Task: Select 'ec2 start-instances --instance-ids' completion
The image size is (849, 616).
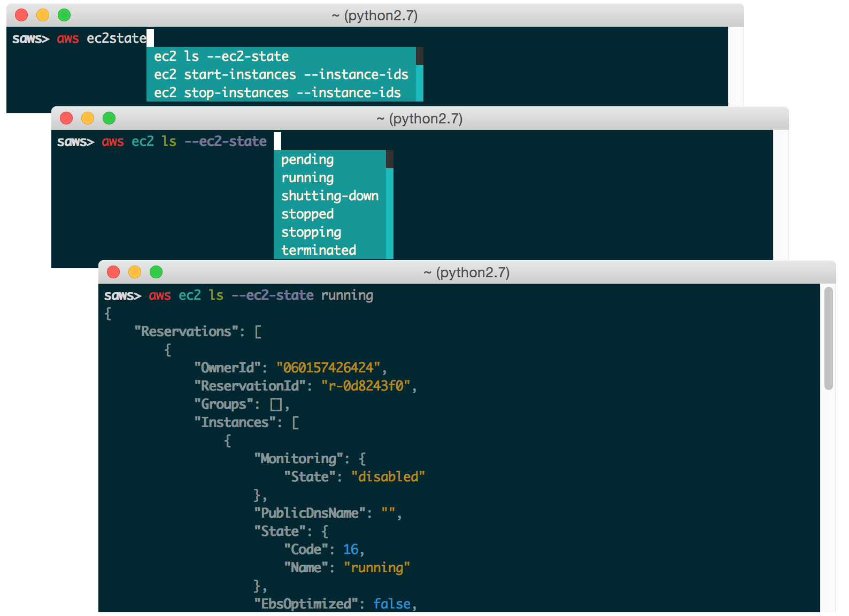Action: coord(281,74)
